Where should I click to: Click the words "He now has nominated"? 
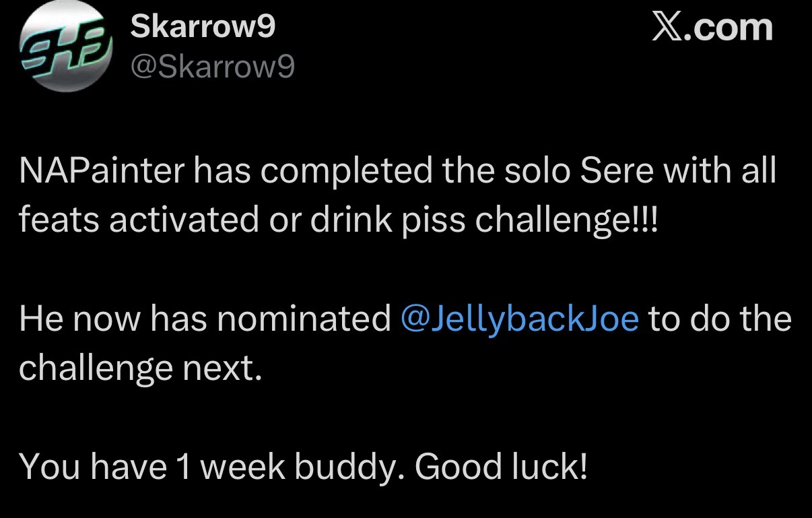[205, 318]
